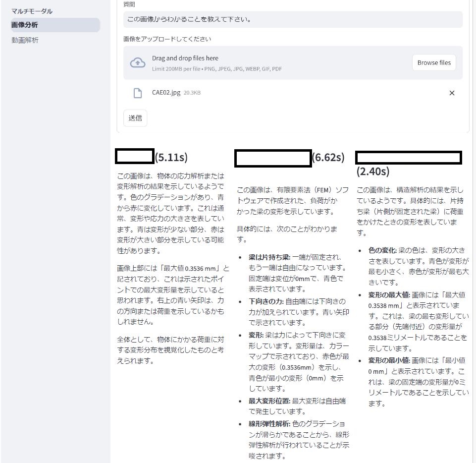Click the 最大変形位置 bullet heading
The height and width of the screenshot is (463, 476).
click(x=269, y=401)
